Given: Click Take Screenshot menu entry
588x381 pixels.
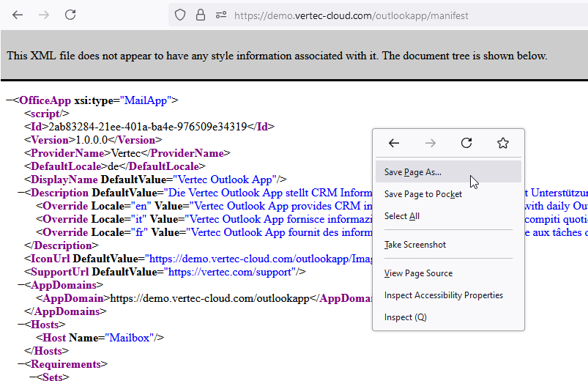Looking at the screenshot, I should pos(415,245).
